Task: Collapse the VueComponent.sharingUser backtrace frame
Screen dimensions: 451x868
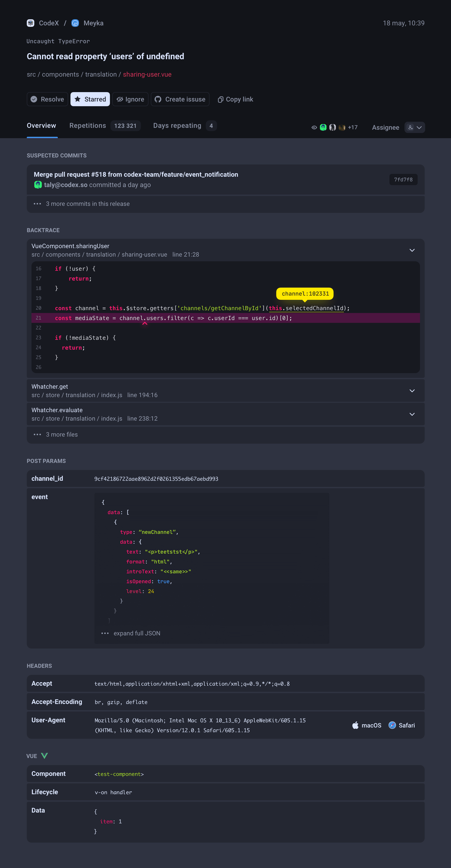Action: tap(412, 250)
